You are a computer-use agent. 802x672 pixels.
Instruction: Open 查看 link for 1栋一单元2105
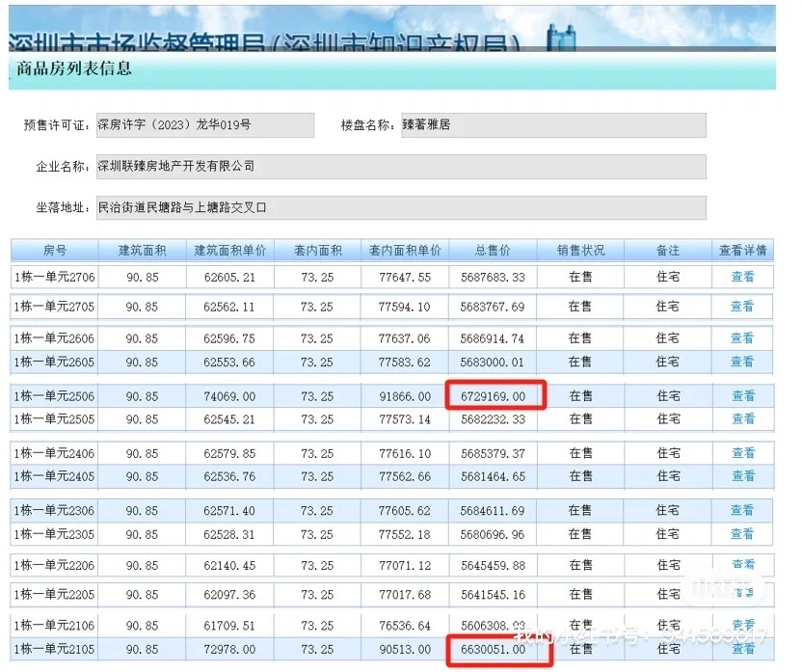pyautogui.click(x=743, y=649)
